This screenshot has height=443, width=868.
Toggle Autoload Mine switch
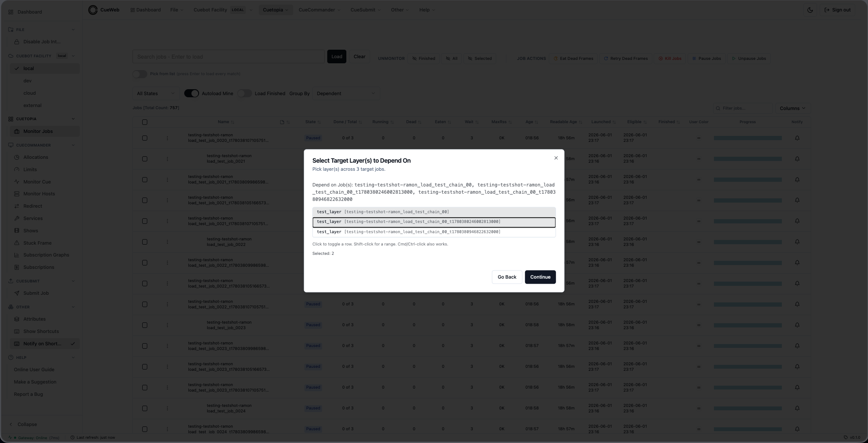[x=191, y=93]
